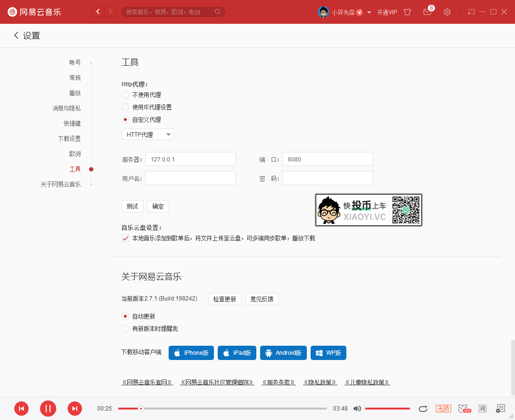Screen dimensions: 515x420
Task: Pause playback with the pause button
Action: point(48,408)
